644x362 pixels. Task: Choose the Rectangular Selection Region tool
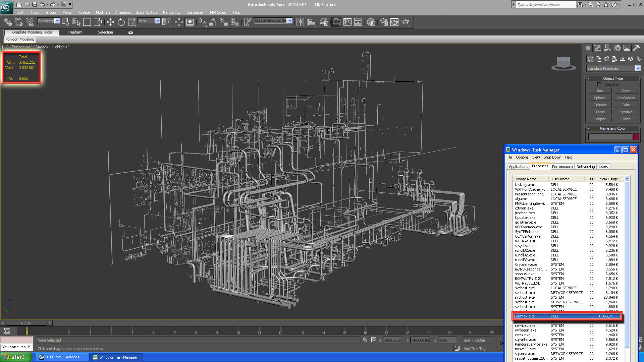(87, 22)
